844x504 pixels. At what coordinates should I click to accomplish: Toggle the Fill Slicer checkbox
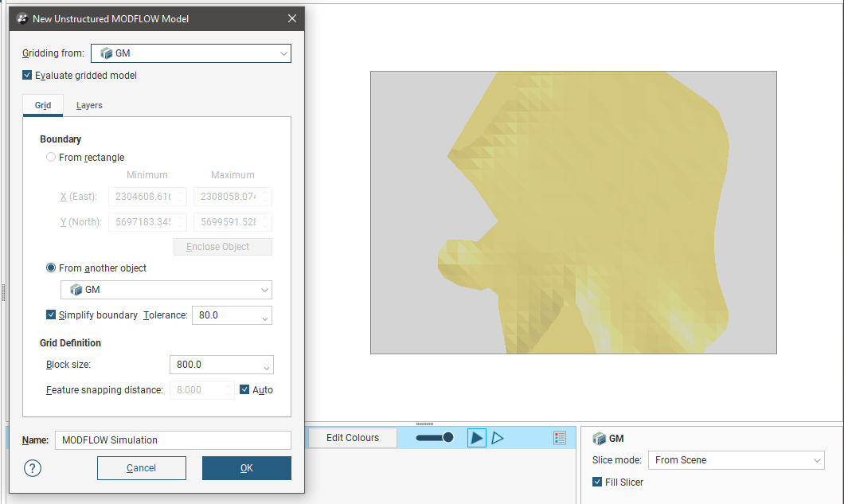click(598, 482)
